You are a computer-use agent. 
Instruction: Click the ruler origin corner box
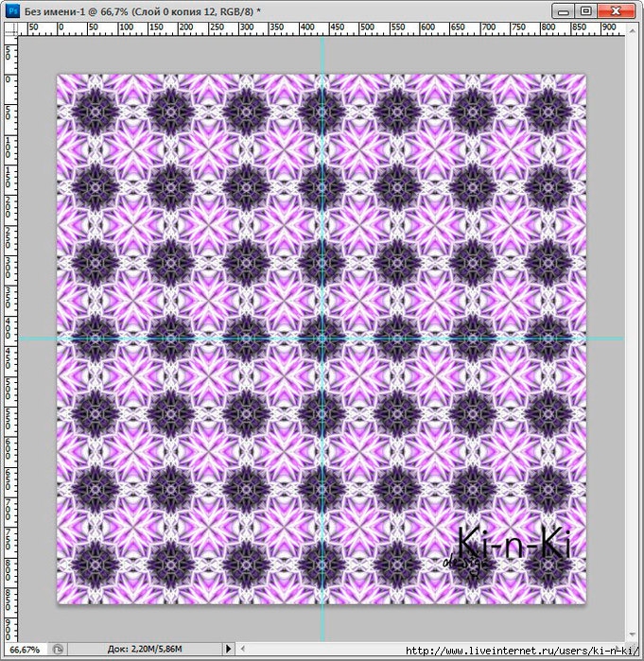pyautogui.click(x=11, y=28)
